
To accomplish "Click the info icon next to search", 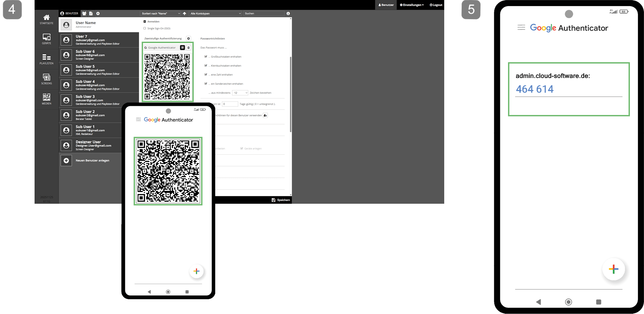I will coord(288,13).
